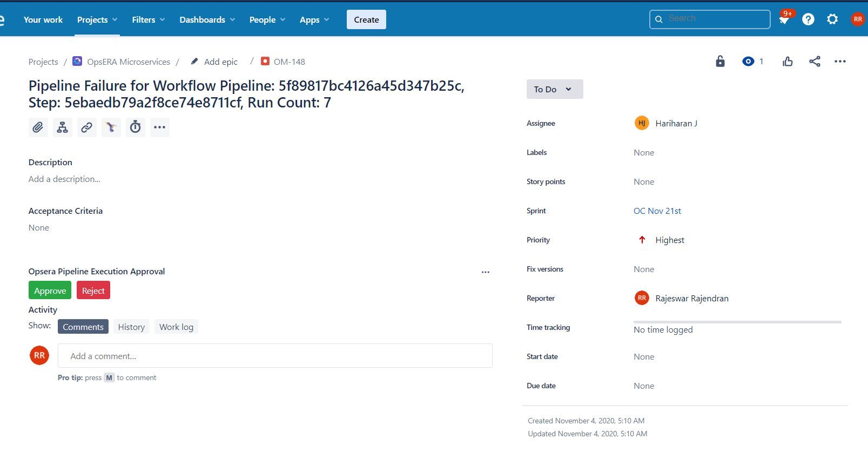Click the search magnifier icon
Screen dimensions: 868x459
pyautogui.click(x=659, y=19)
